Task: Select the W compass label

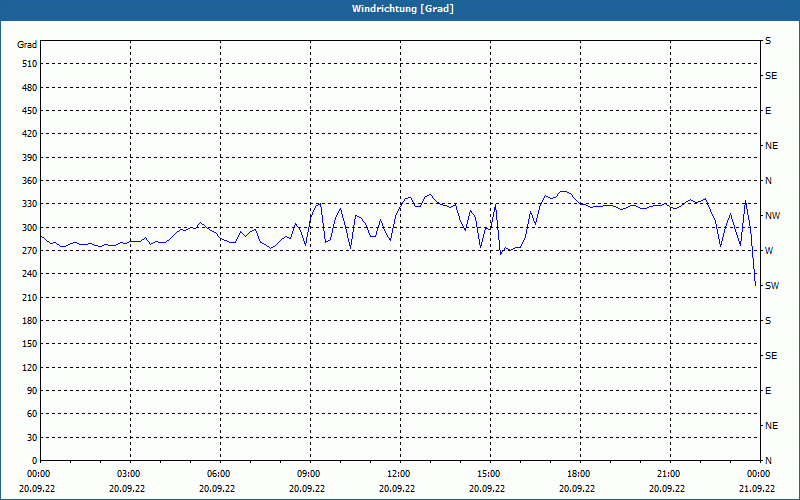Action: (x=769, y=251)
